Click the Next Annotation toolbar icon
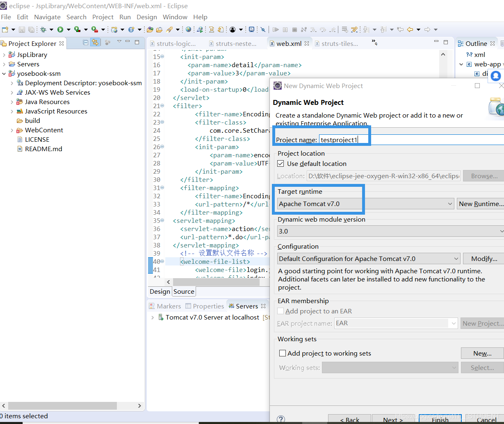Screen dimensions: 504x424 pos(366,29)
